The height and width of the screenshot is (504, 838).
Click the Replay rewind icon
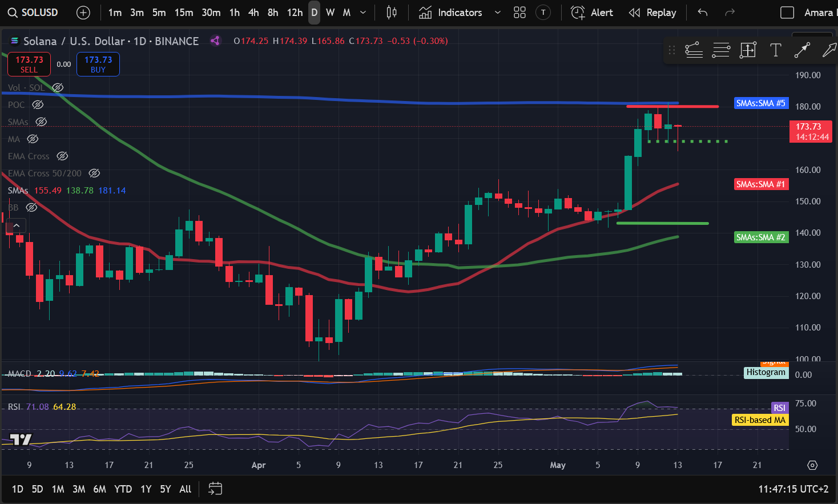pyautogui.click(x=634, y=13)
